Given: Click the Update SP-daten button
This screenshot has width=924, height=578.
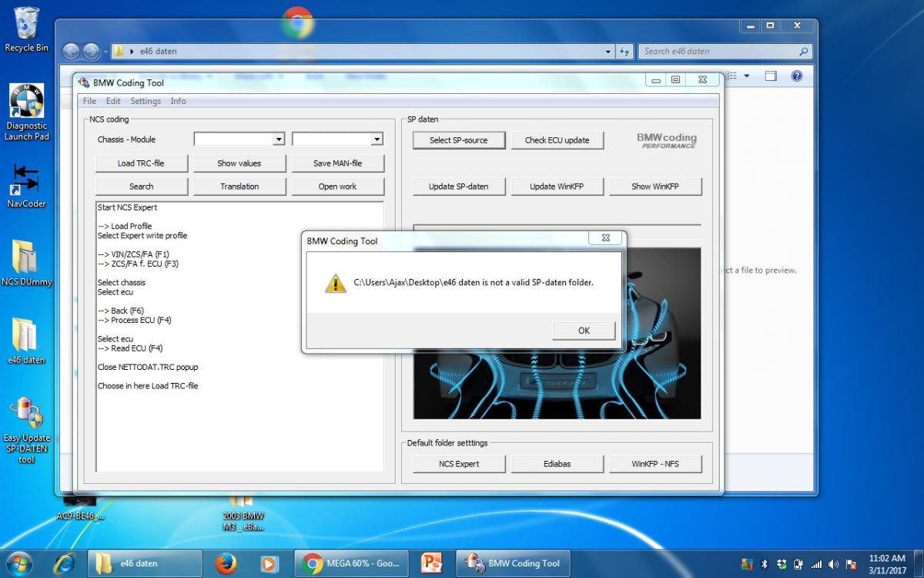Looking at the screenshot, I should (459, 187).
